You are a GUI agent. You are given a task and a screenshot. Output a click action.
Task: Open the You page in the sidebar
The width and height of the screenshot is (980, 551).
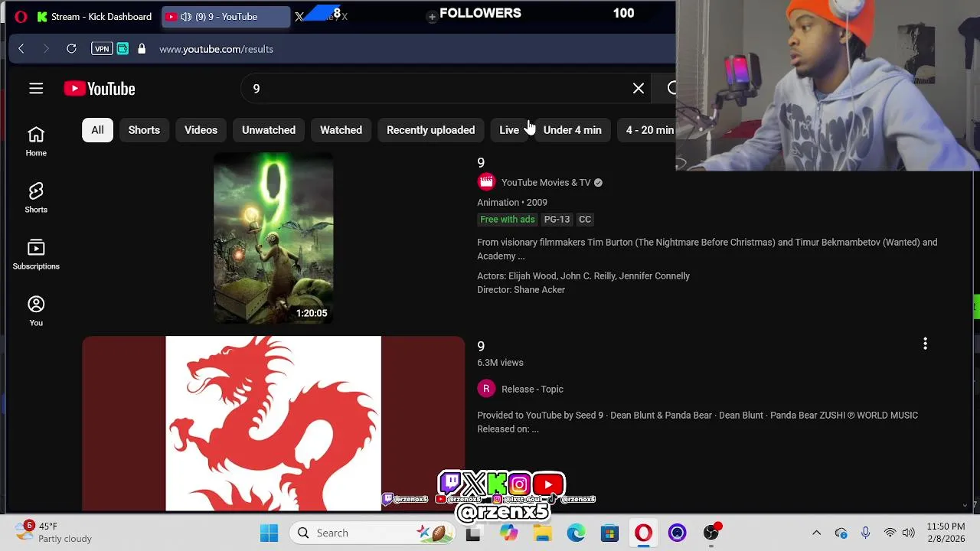click(x=36, y=311)
